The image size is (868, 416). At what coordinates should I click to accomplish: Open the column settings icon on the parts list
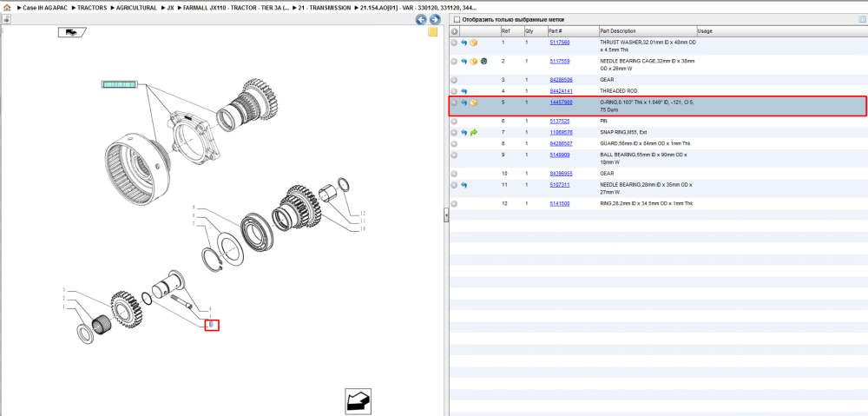point(862,19)
